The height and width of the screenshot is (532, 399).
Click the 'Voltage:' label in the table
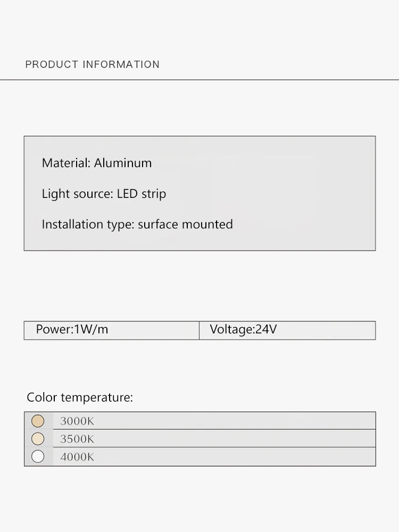pyautogui.click(x=232, y=329)
